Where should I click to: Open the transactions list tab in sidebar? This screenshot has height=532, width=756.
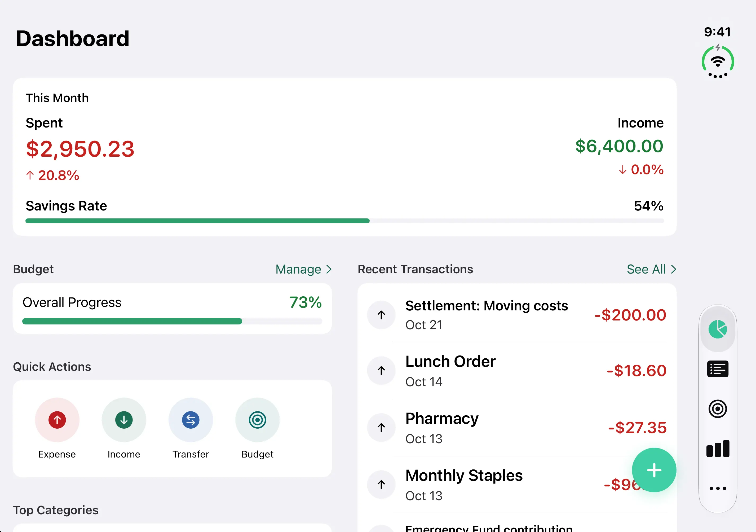[718, 369]
